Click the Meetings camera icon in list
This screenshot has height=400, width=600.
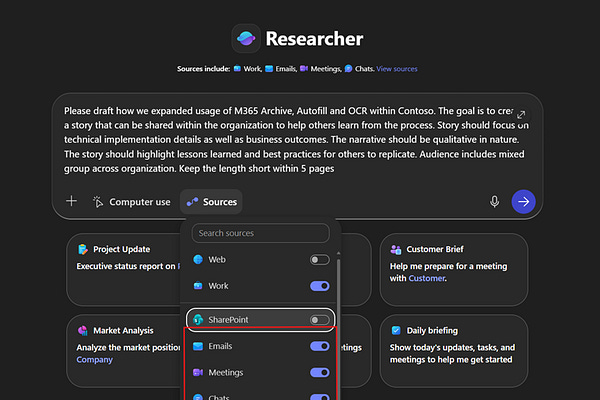[x=198, y=372]
